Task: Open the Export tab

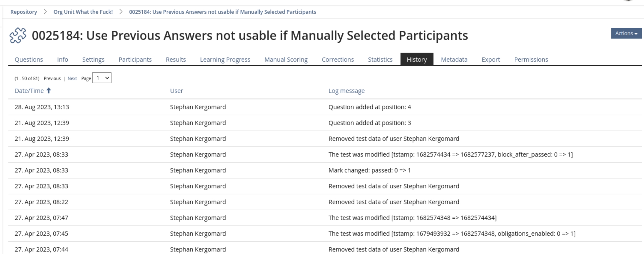Action: point(490,60)
